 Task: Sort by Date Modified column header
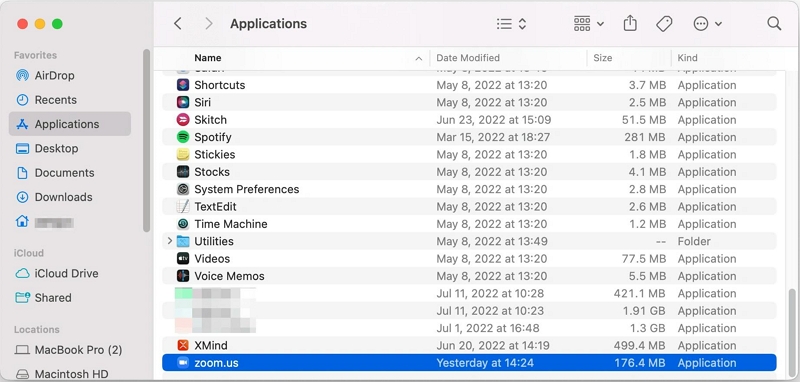(x=468, y=58)
